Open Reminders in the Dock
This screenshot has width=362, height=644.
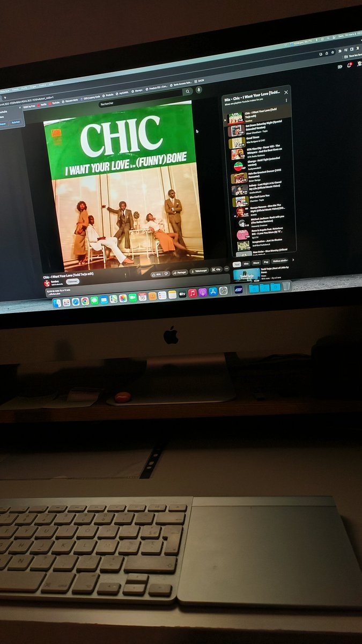tap(162, 296)
